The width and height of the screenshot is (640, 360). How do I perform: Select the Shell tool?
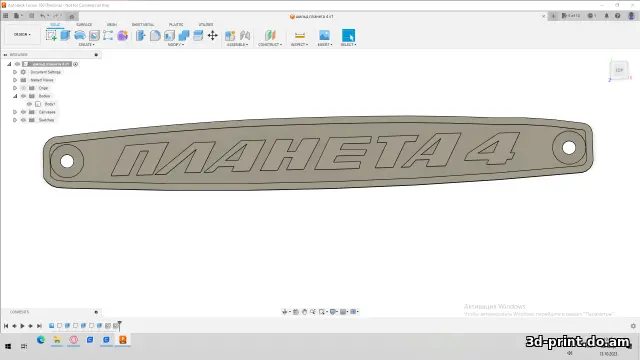coord(169,36)
